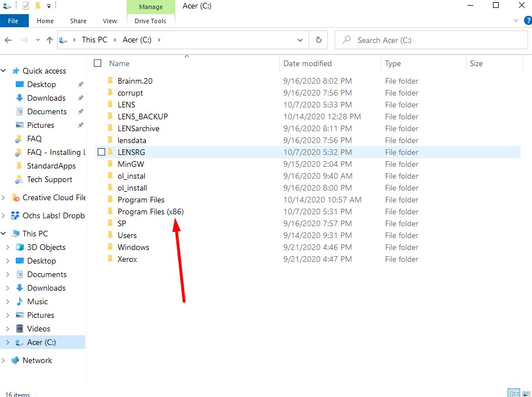Image resolution: width=532 pixels, height=397 pixels.
Task: Select the Brainm.20 folder icon
Action: (x=110, y=80)
